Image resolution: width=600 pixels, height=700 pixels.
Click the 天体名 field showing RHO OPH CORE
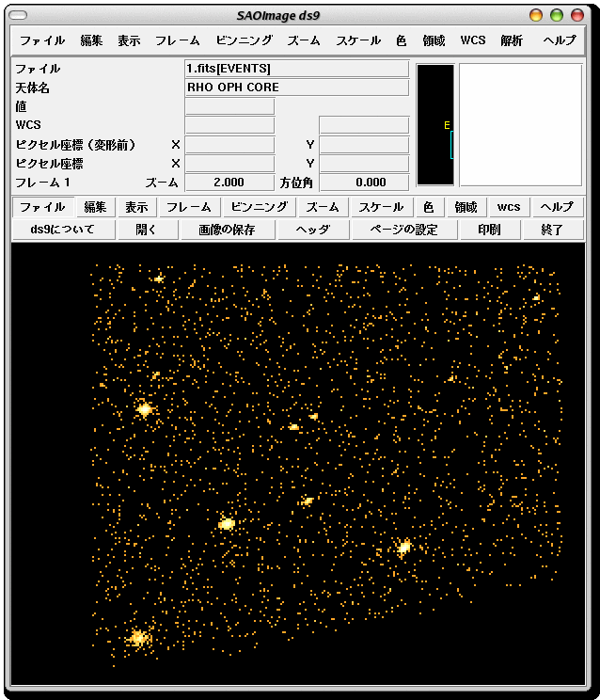coord(296,87)
